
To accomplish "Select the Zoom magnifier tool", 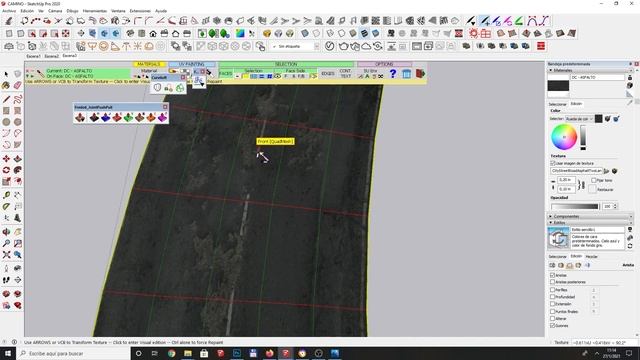I will click(6, 243).
